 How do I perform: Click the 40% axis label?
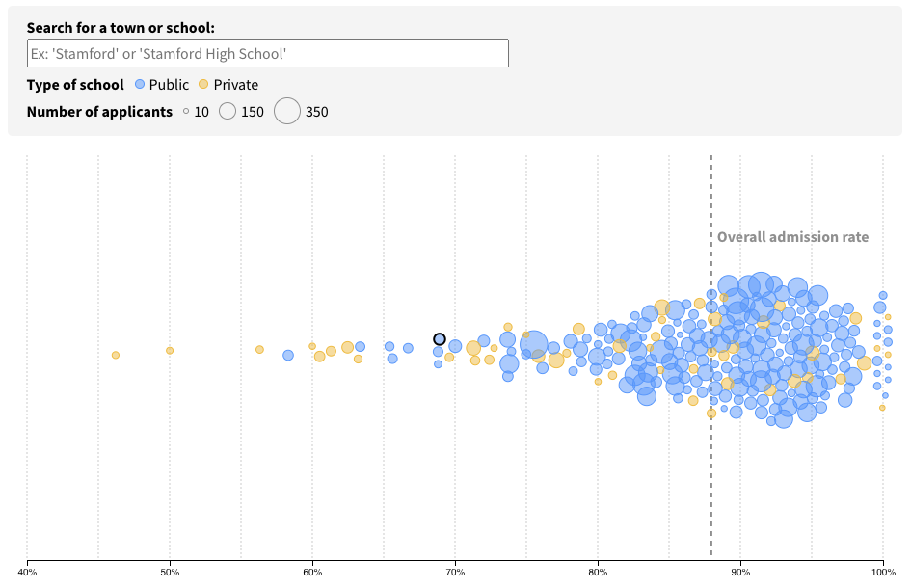pyautogui.click(x=27, y=574)
